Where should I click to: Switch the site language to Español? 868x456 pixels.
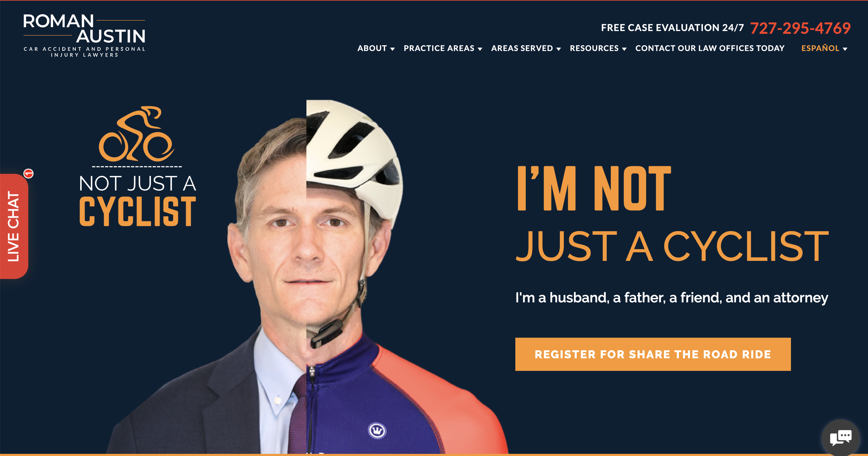pyautogui.click(x=820, y=48)
